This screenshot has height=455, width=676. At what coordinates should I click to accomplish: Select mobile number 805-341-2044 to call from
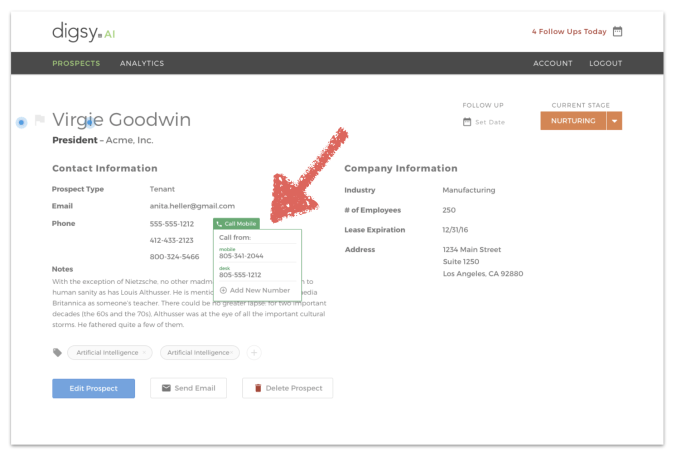(241, 256)
